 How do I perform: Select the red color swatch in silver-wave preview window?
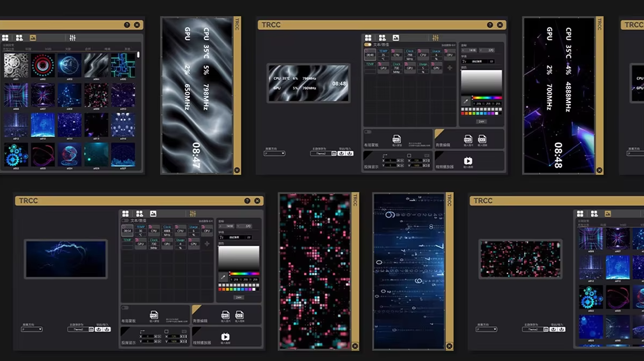[x=463, y=113]
